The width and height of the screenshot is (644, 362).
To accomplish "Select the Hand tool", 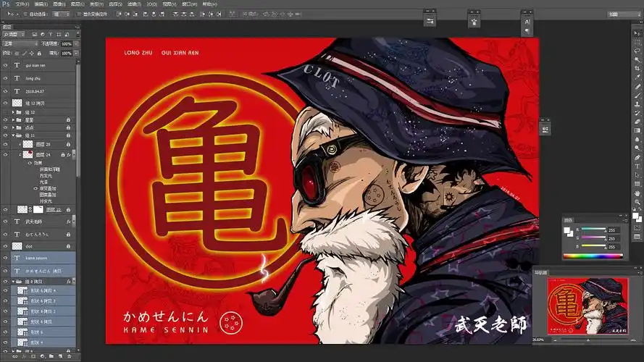I will coord(637,193).
